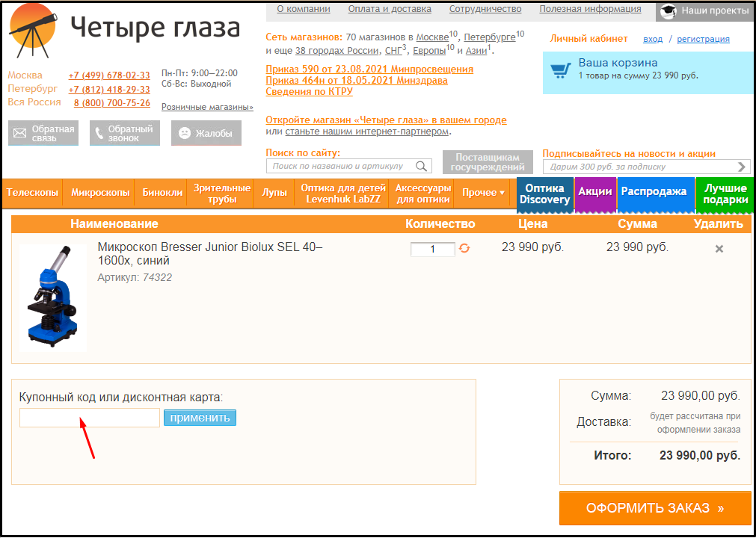Open the microscope product thumbnail

click(52, 297)
